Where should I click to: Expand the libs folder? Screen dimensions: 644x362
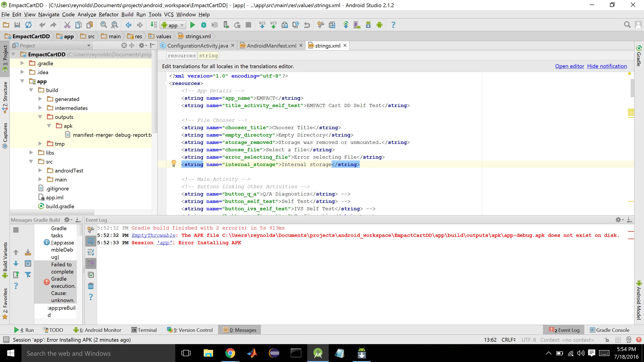31,152
